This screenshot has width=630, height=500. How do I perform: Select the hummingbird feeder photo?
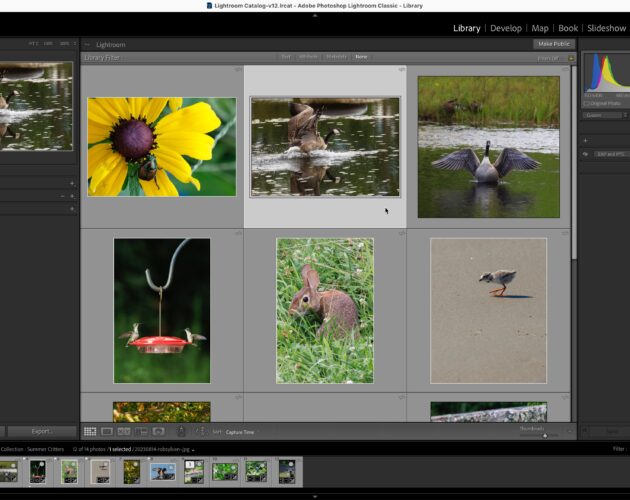162,311
